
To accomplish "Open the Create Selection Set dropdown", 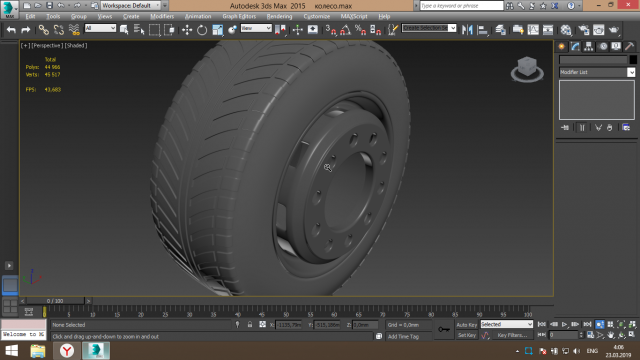I will (429, 28).
